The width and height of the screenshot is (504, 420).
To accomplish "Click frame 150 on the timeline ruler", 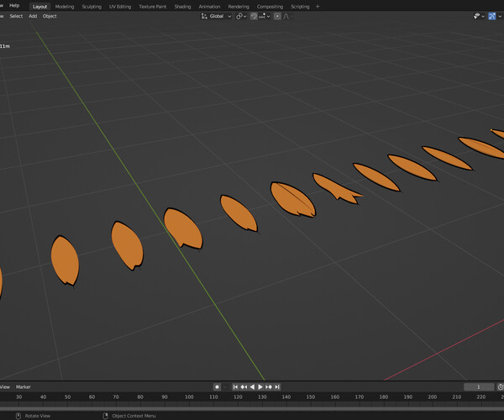I will point(311,396).
